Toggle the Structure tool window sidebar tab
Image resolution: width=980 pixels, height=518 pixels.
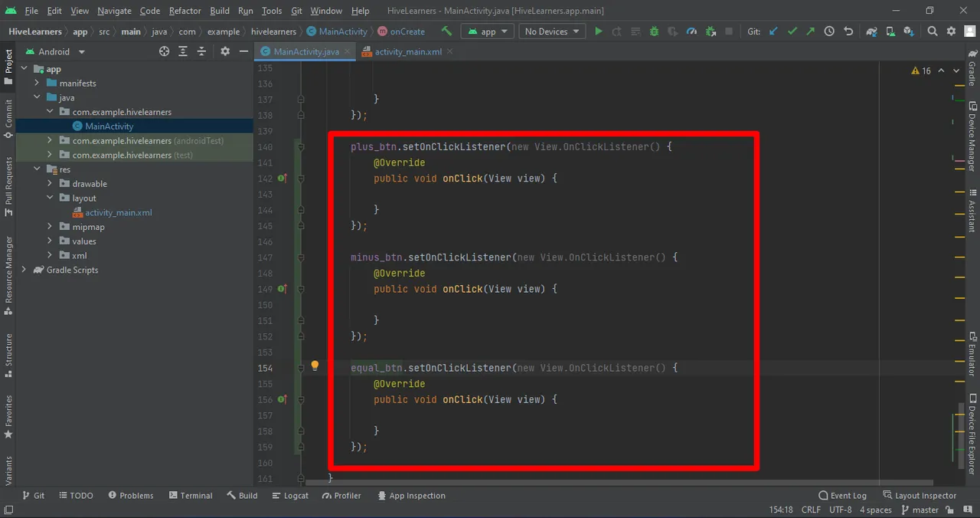tap(8, 355)
